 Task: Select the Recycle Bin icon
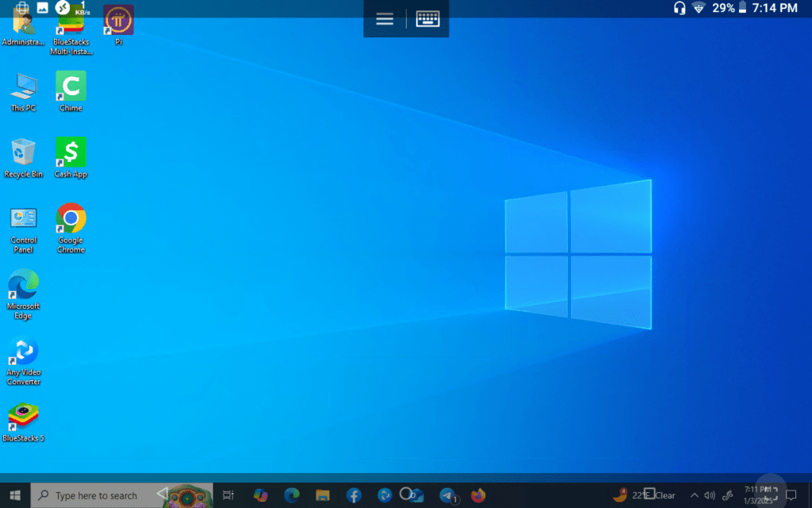pos(23,158)
